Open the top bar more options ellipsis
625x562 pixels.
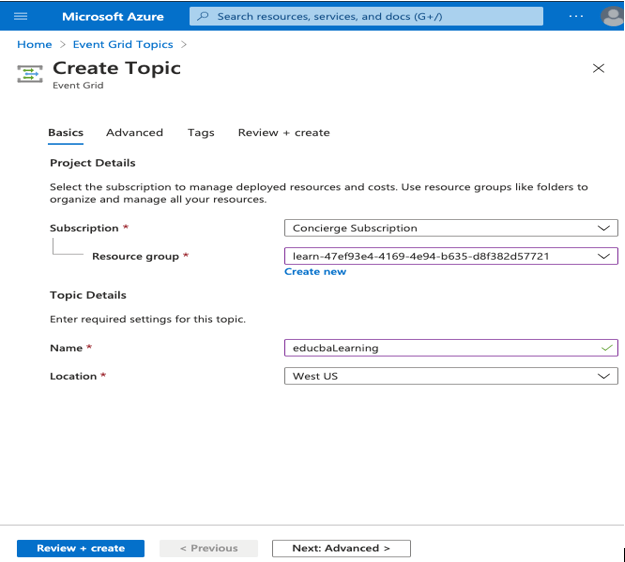pos(576,16)
